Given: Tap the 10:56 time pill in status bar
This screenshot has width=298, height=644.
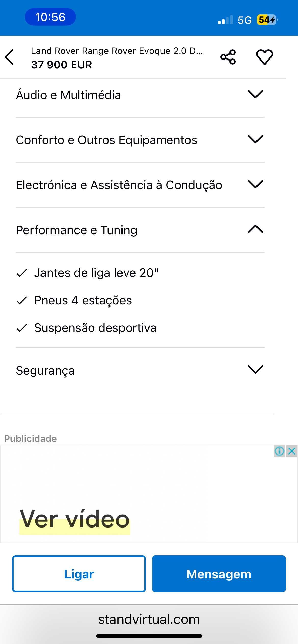Looking at the screenshot, I should pos(50,17).
